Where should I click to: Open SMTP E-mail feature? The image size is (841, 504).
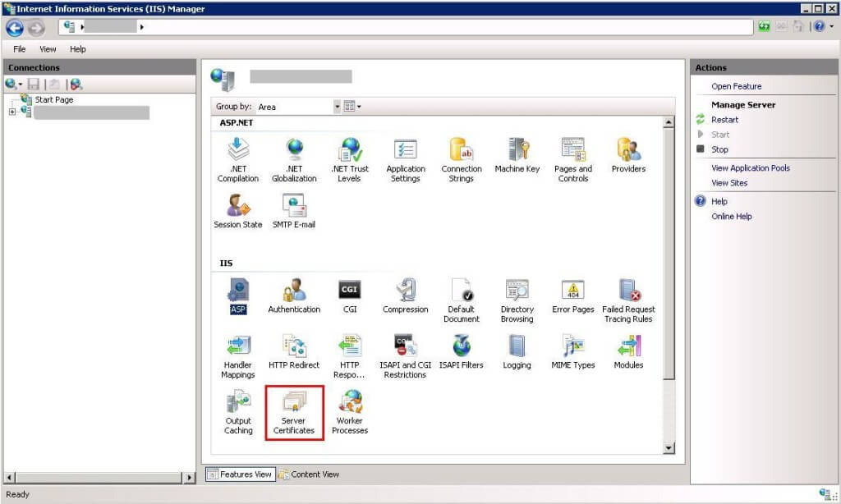[294, 211]
